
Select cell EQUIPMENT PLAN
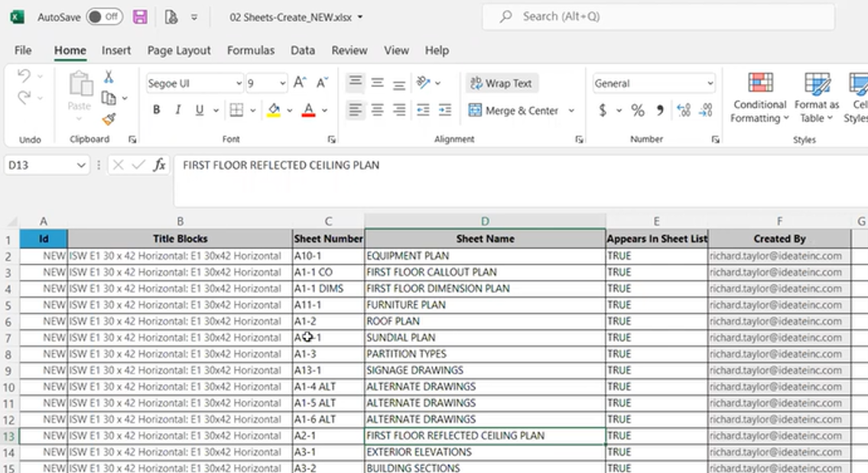(485, 255)
